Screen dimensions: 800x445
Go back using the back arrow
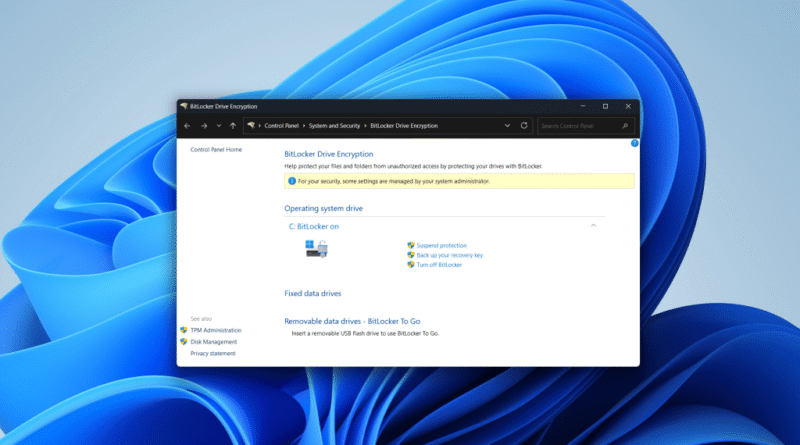(187, 126)
